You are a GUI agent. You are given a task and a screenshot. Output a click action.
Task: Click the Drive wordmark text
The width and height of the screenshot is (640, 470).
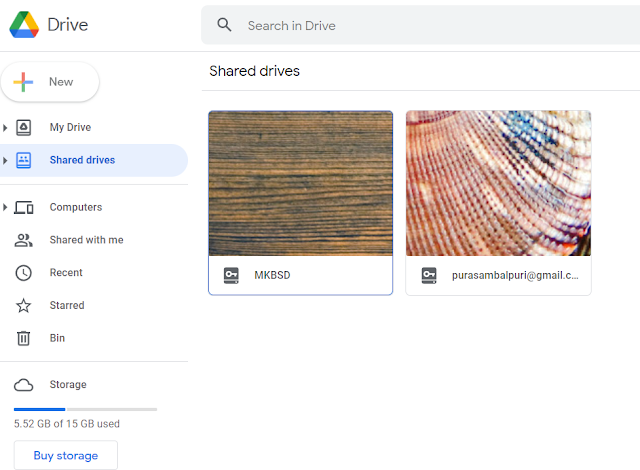68,25
